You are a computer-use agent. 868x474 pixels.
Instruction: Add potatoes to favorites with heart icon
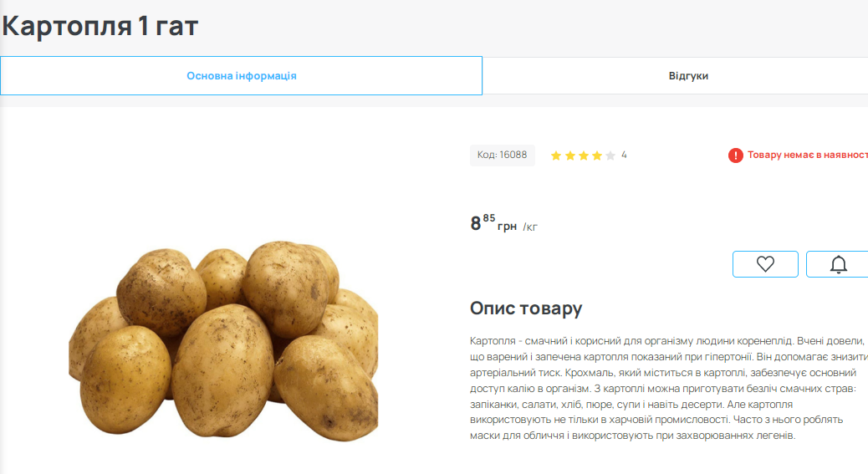[765, 264]
